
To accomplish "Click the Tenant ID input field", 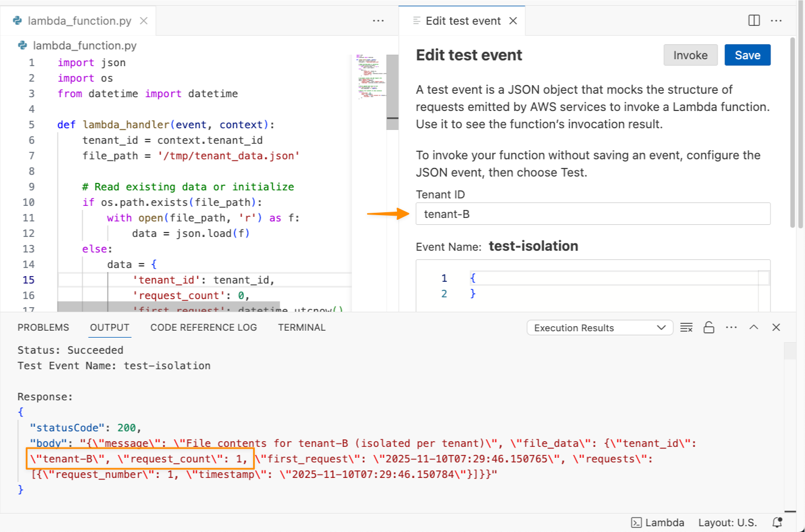I will click(x=593, y=214).
